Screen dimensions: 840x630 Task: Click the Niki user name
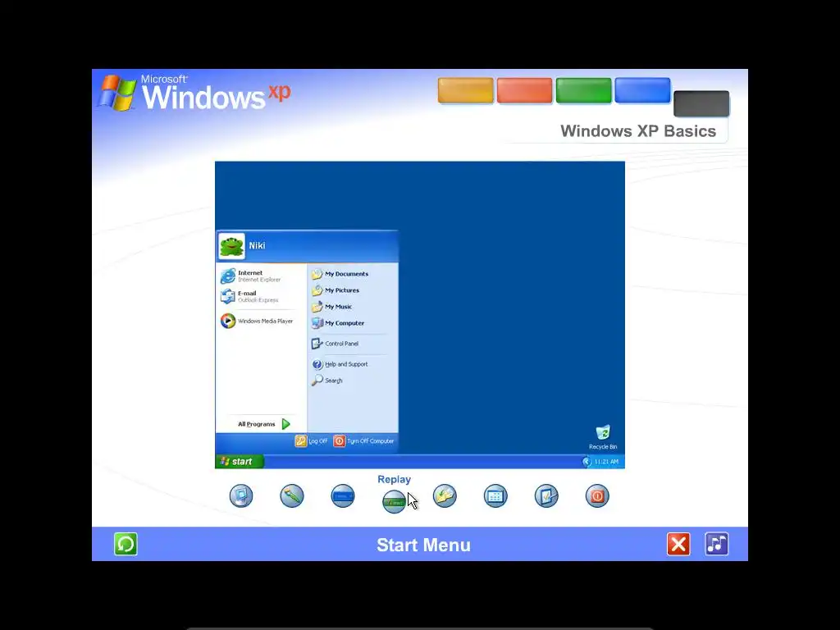click(x=257, y=245)
